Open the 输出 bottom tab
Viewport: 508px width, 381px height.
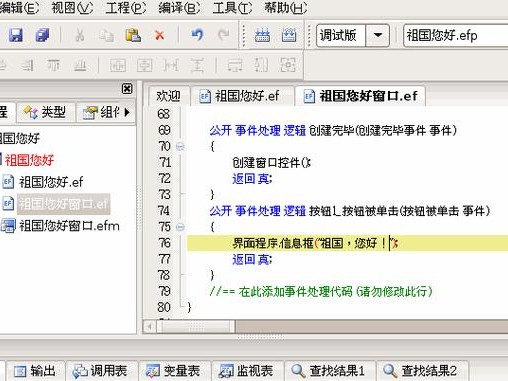(35, 371)
